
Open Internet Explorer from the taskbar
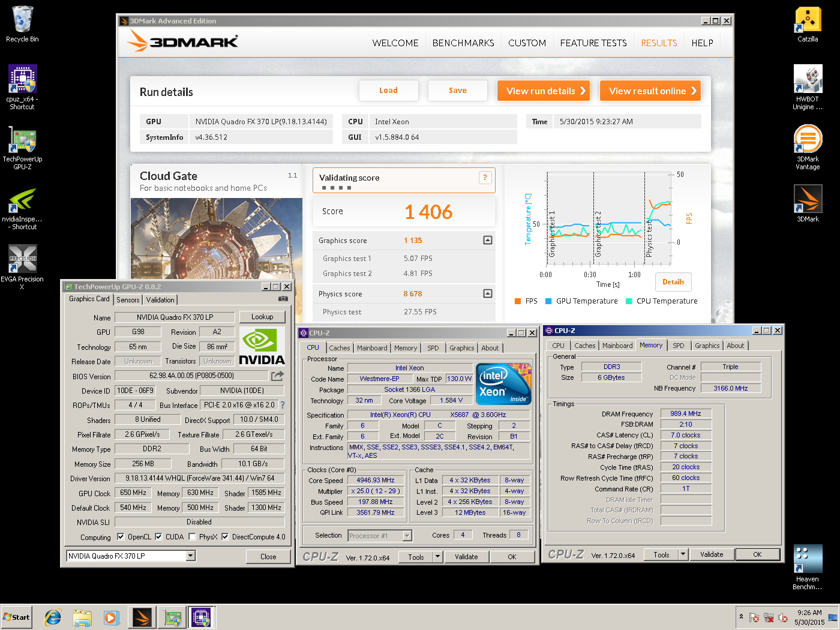[x=53, y=617]
